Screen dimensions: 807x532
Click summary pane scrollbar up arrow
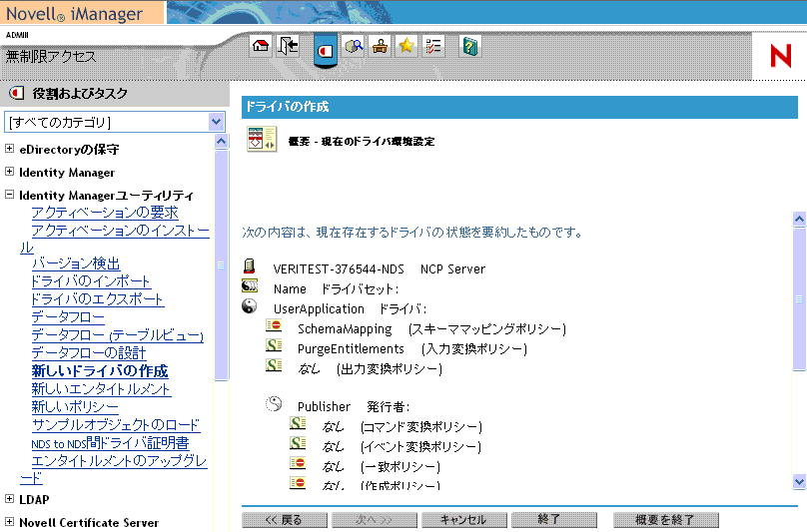click(x=799, y=220)
